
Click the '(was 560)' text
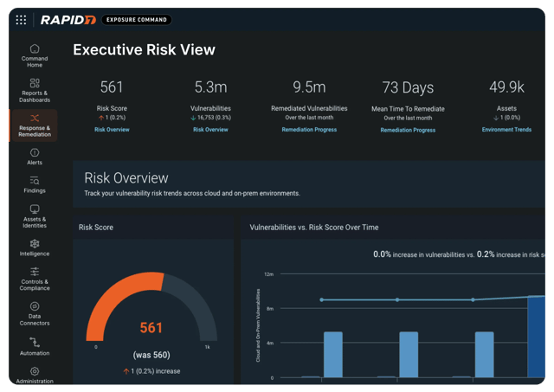(151, 355)
